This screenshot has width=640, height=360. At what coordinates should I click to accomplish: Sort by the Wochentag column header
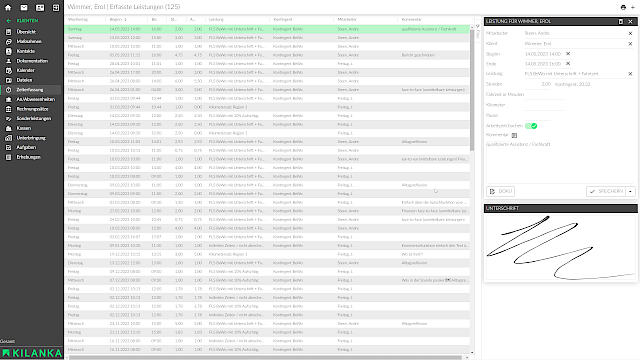78,20
